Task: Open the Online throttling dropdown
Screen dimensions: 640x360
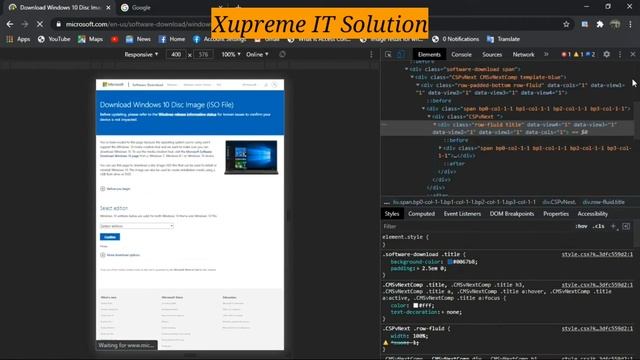Action: pyautogui.click(x=257, y=54)
